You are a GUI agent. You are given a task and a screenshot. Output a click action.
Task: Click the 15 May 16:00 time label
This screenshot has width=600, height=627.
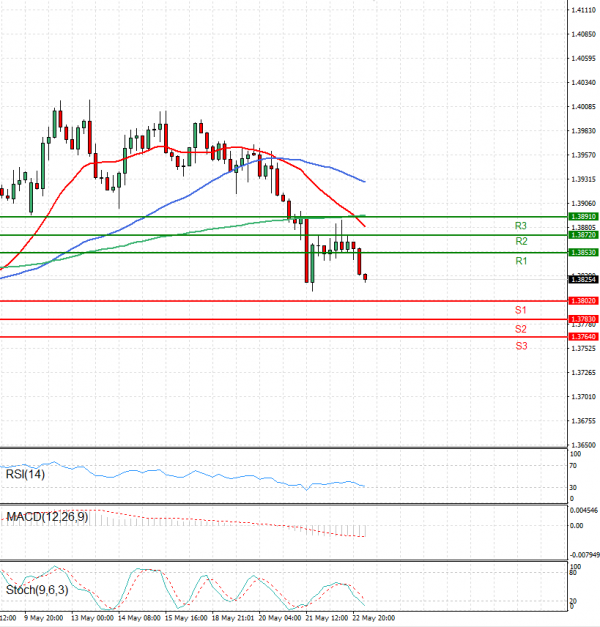click(x=186, y=618)
